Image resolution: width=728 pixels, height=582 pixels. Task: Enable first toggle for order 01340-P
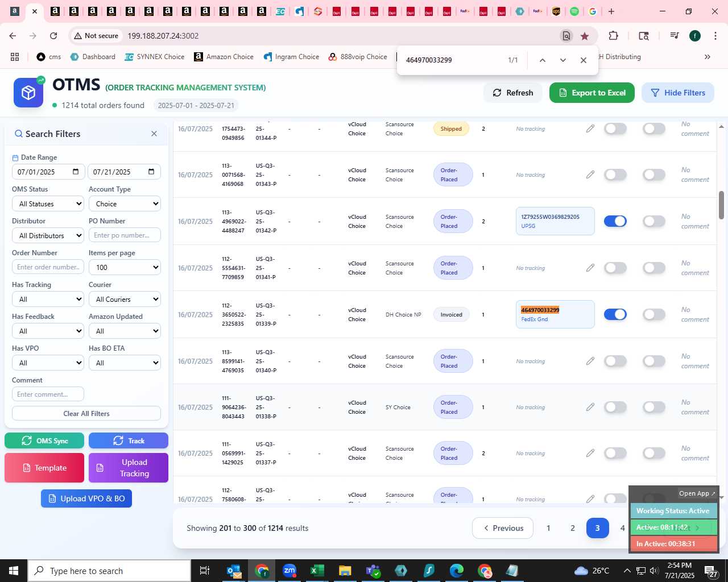(615, 361)
